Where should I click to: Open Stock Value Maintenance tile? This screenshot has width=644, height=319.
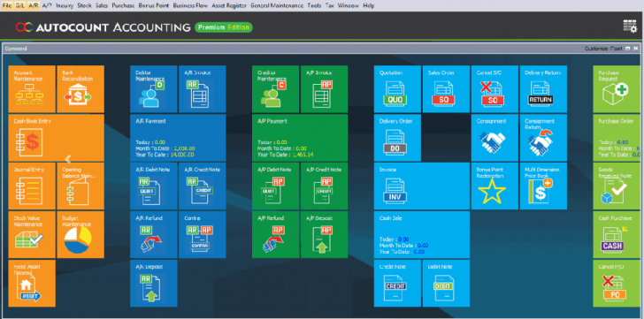(x=32, y=234)
